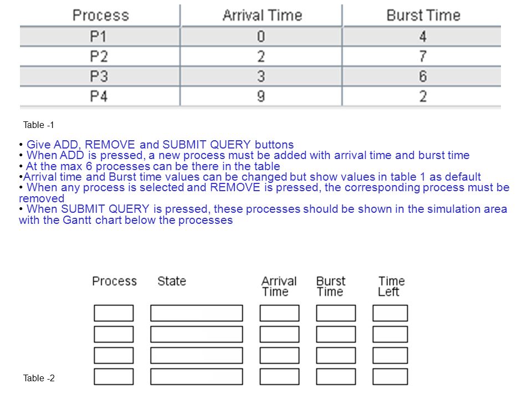This screenshot has height=399, width=532.
Task: Click last row Time Left box
Action: tap(390, 377)
